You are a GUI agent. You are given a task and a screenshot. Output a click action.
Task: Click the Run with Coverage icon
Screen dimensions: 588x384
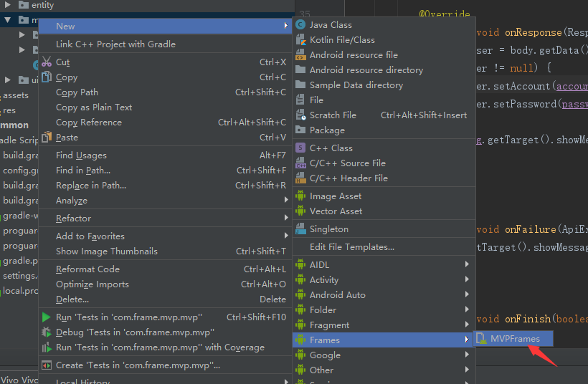coord(47,347)
